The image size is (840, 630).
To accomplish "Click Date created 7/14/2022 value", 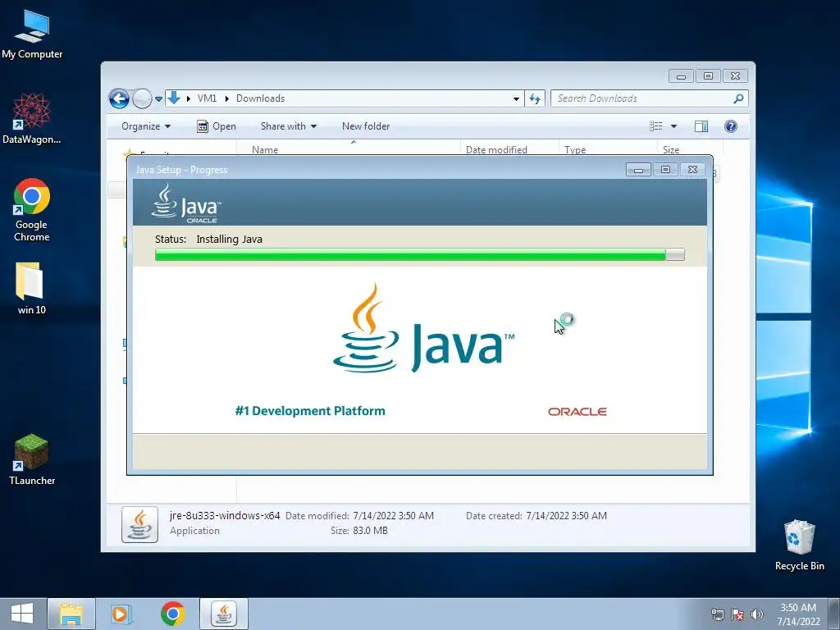I will (x=566, y=516).
